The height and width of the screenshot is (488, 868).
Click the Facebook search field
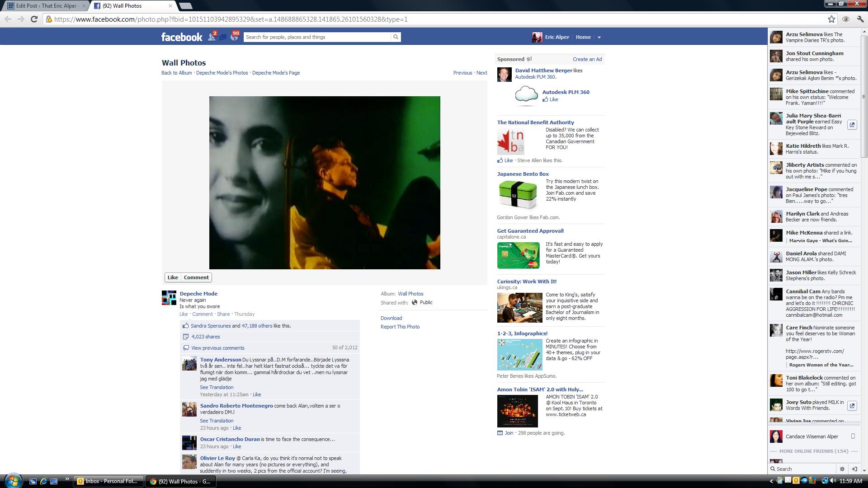pyautogui.click(x=316, y=37)
